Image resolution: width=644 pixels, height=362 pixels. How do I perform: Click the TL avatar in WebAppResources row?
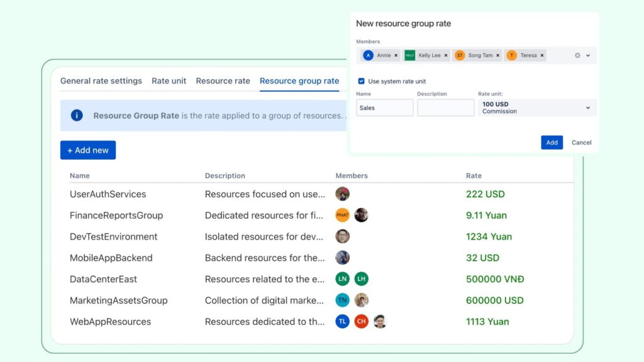coord(342,322)
